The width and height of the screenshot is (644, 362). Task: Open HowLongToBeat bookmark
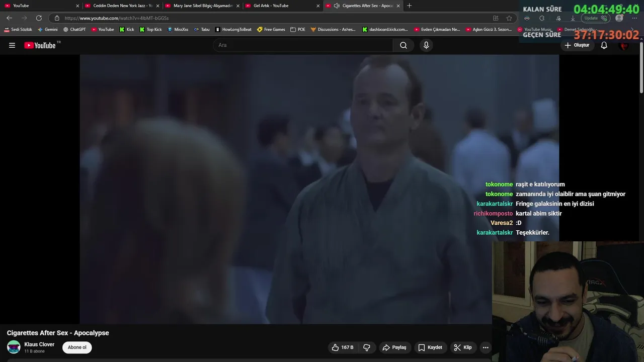[233, 30]
